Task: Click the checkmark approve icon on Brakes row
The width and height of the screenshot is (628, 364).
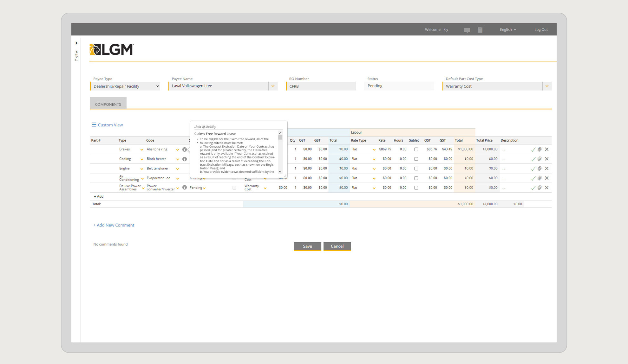Action: click(x=533, y=149)
